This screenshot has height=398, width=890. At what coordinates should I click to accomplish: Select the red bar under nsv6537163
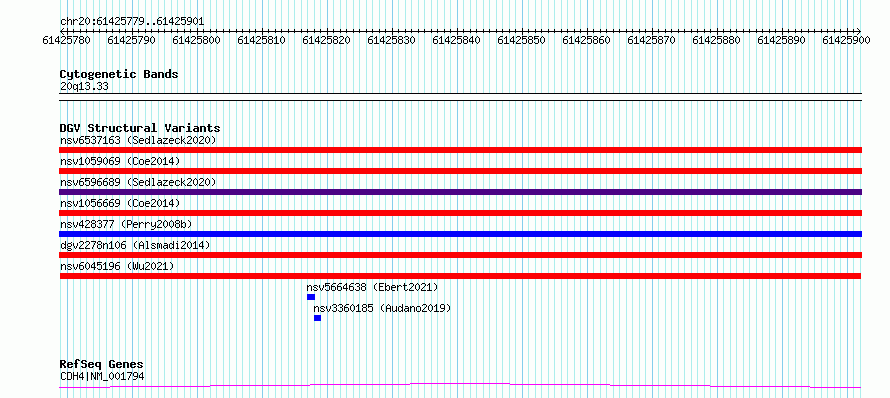(x=460, y=150)
